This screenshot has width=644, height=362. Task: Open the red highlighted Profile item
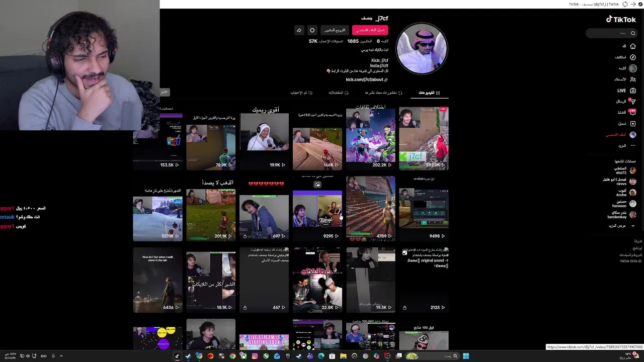[x=621, y=135]
